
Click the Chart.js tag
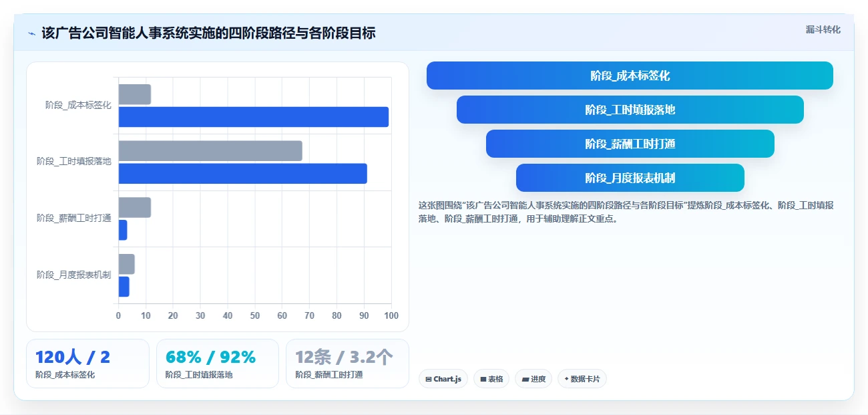click(x=443, y=379)
